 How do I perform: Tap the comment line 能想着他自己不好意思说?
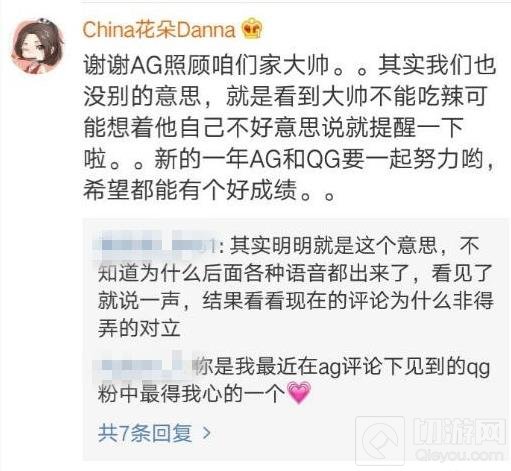[x=273, y=128]
